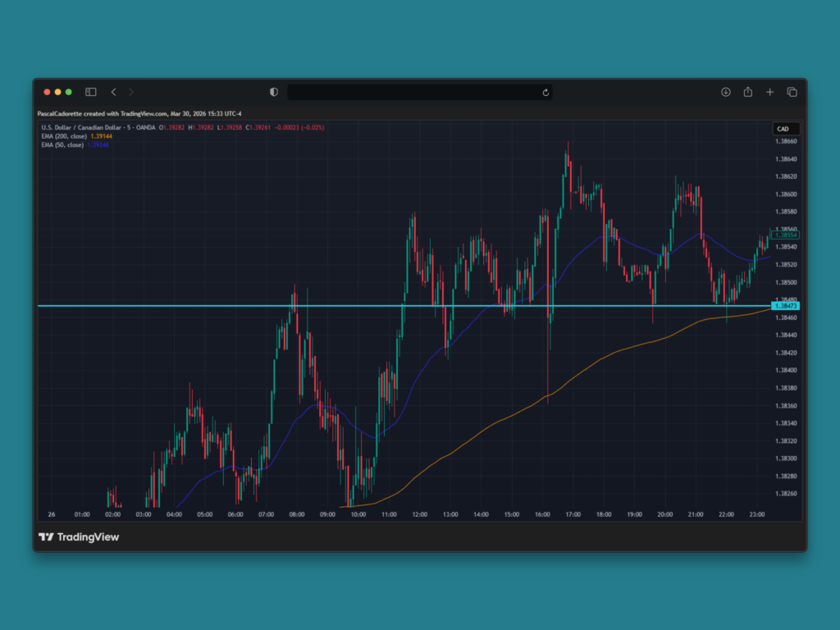
Task: Toggle the Safari sidebar
Action: [x=90, y=92]
